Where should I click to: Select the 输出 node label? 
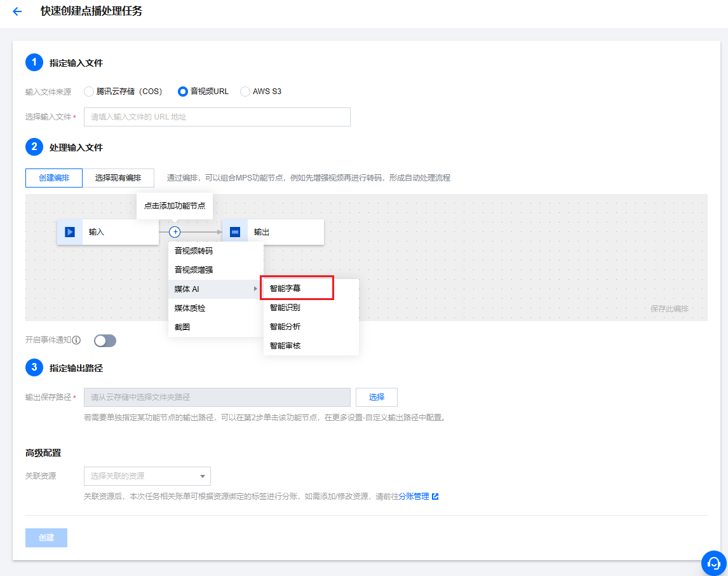pos(261,232)
